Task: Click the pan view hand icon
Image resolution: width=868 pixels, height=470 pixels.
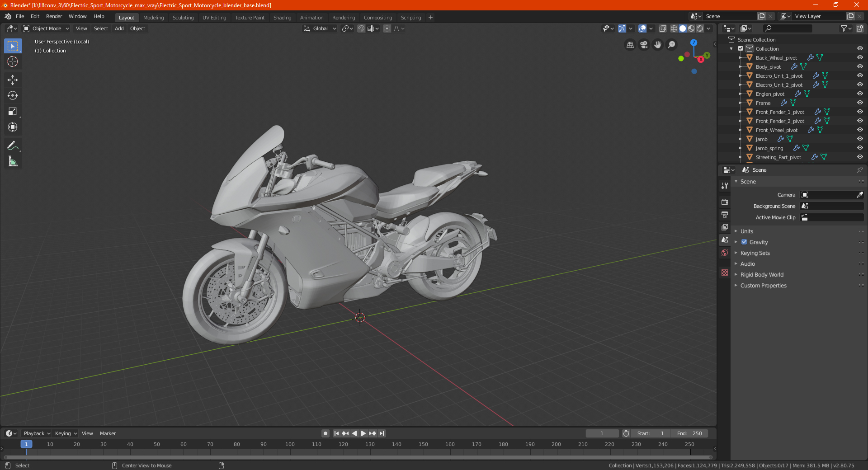Action: pyautogui.click(x=658, y=45)
